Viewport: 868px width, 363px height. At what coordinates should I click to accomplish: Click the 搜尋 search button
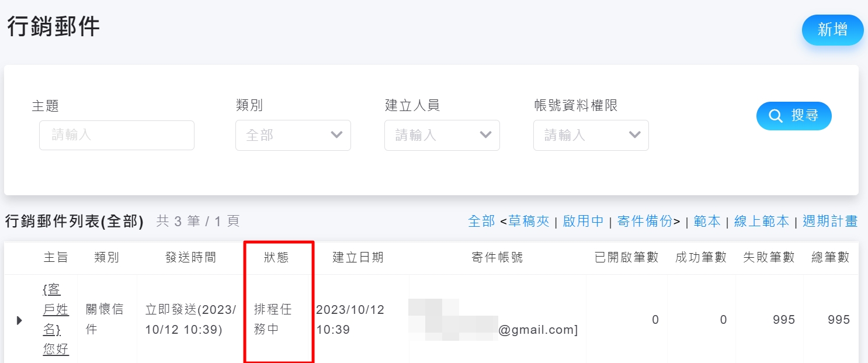click(x=794, y=116)
